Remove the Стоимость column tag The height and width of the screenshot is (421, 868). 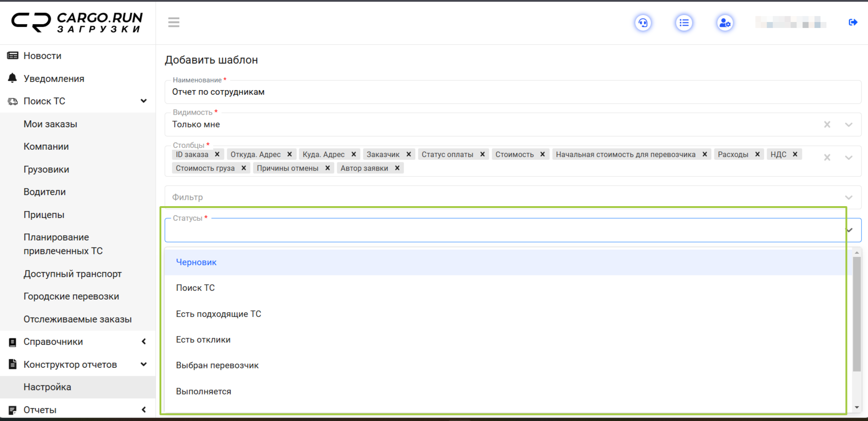click(543, 154)
